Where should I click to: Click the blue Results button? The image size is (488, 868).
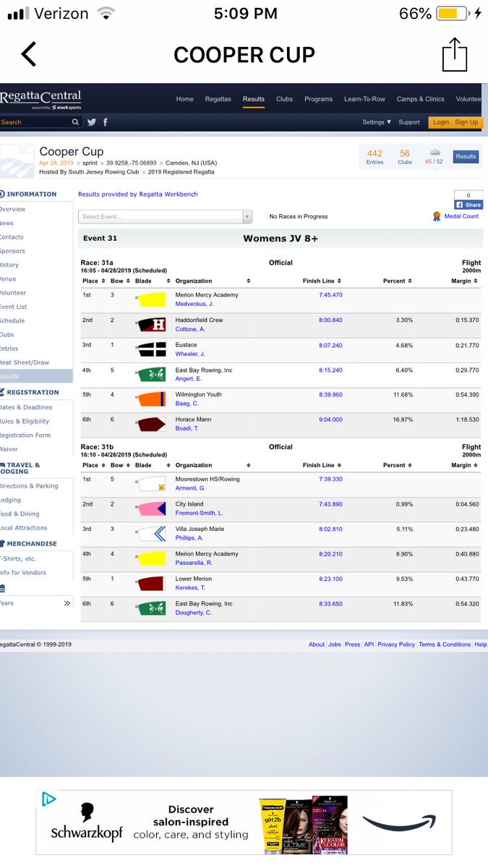click(466, 156)
